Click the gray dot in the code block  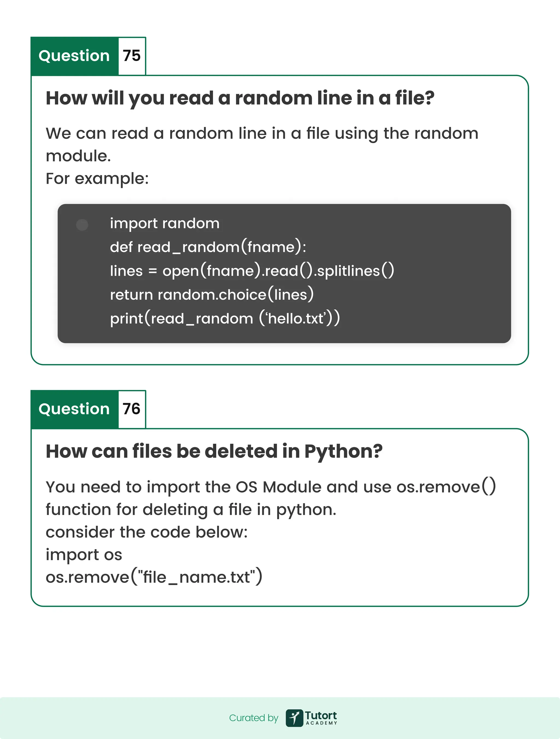(x=82, y=225)
